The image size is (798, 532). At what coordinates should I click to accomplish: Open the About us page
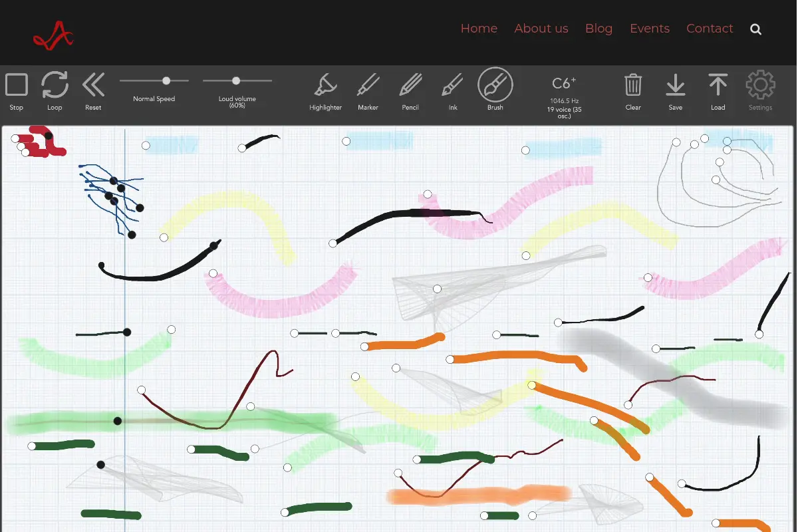(541, 29)
